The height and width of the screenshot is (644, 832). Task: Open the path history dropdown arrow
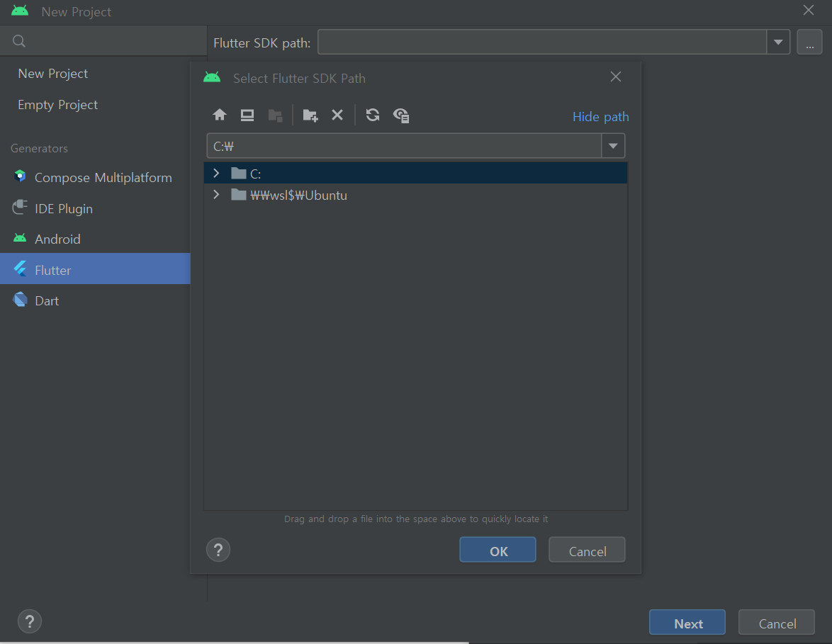(x=613, y=146)
